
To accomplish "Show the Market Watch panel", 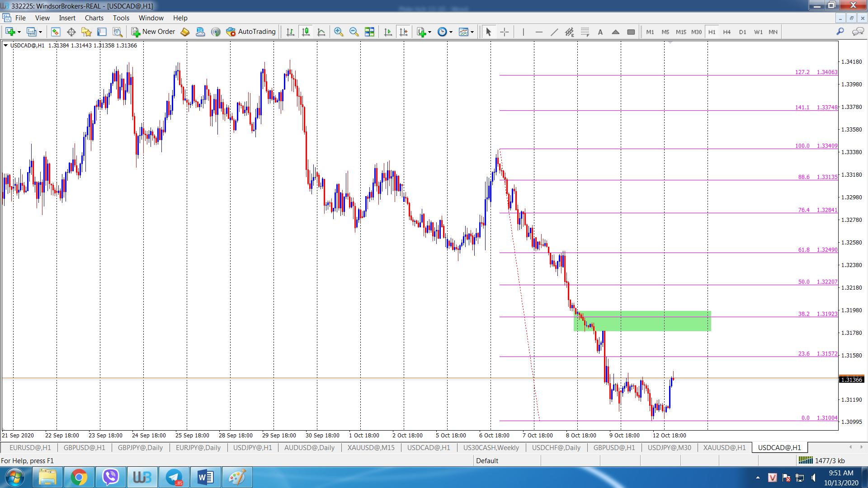I will point(56,32).
